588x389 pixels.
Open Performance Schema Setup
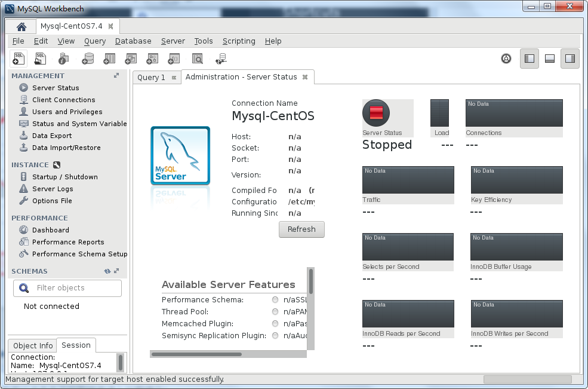73,254
